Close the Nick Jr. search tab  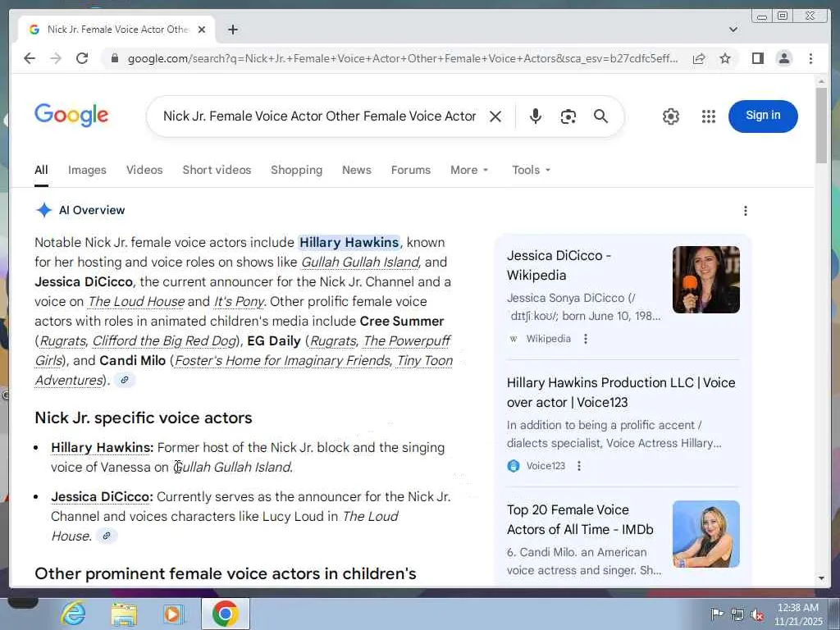click(202, 30)
